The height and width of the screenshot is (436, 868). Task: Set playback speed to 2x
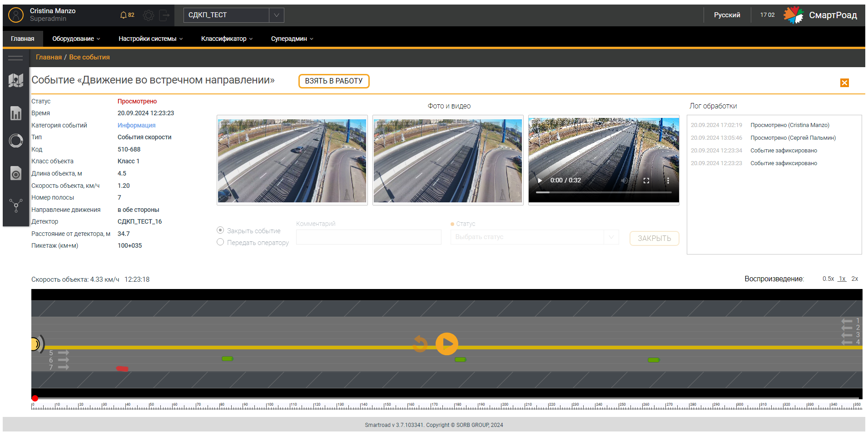pos(855,279)
